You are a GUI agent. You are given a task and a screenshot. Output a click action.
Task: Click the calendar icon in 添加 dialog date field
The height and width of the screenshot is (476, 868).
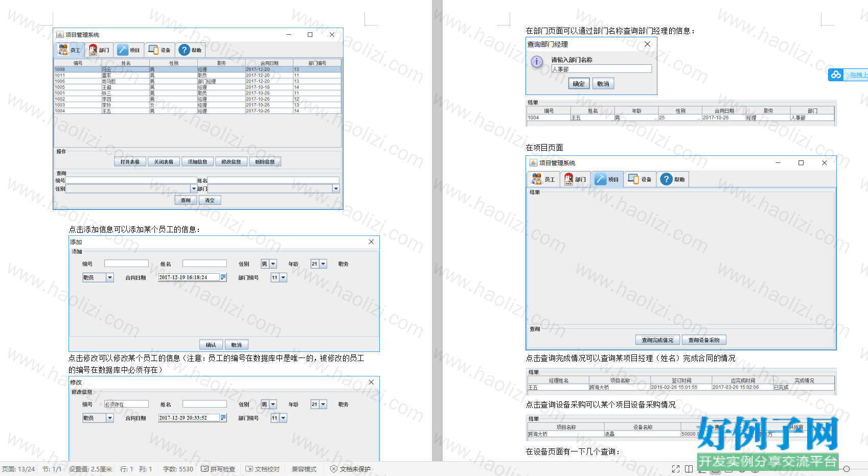223,277
